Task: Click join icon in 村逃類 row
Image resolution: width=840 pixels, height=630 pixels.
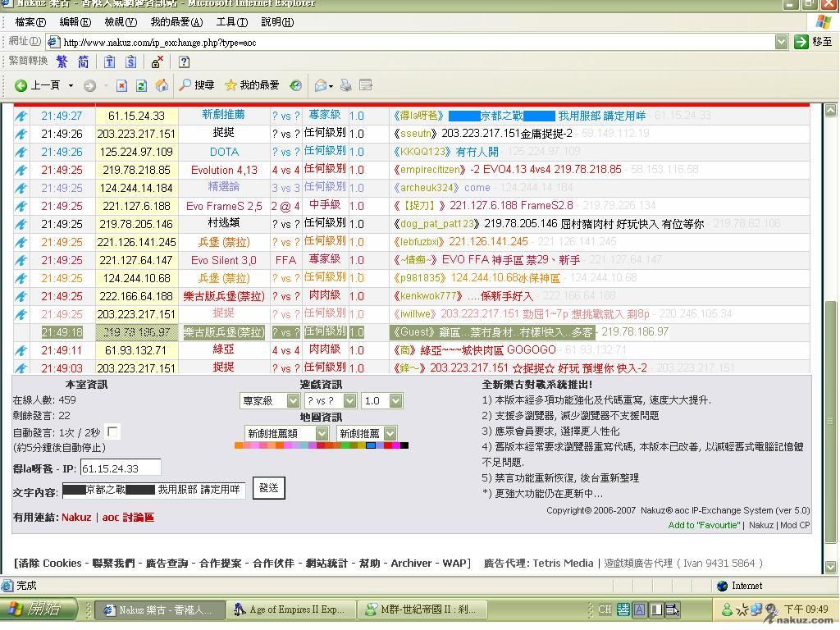Action: [x=21, y=224]
